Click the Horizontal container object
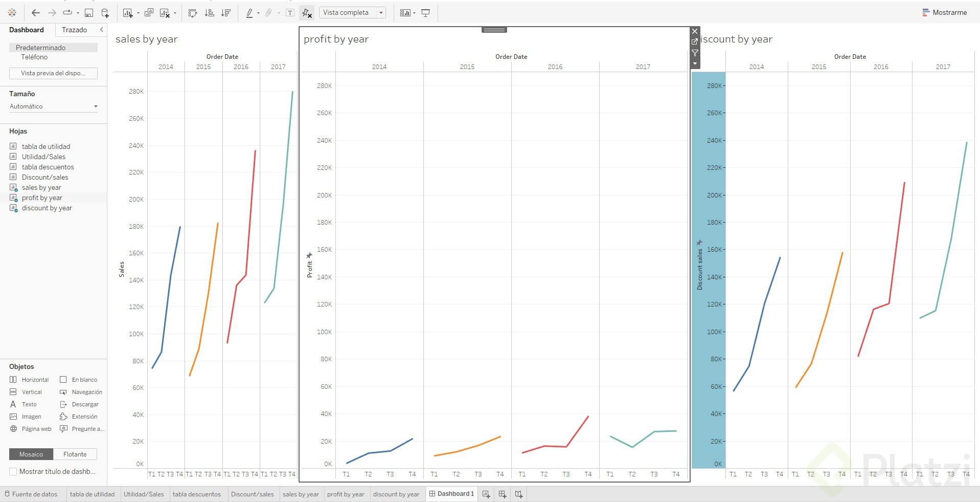Image resolution: width=980 pixels, height=502 pixels. [x=30, y=380]
